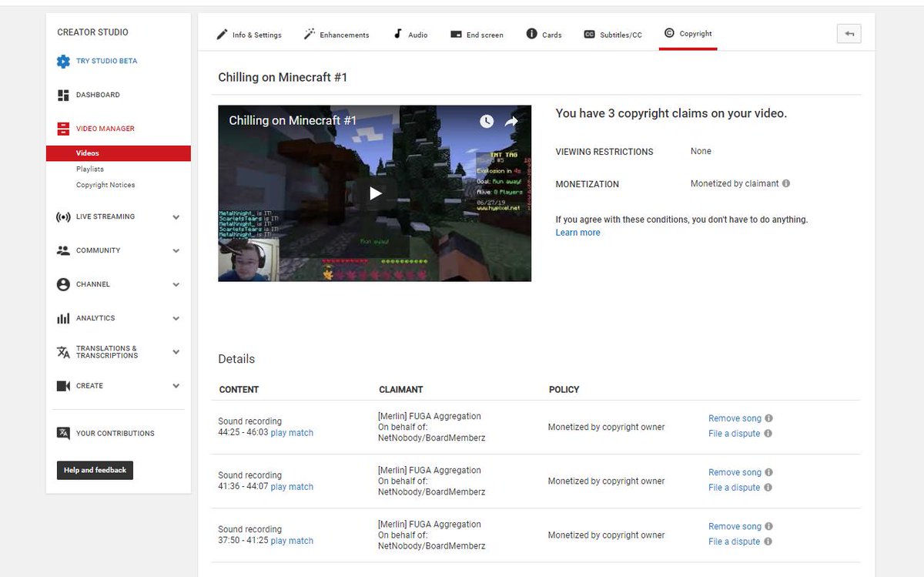Click the Help and feedback button

[x=95, y=470]
